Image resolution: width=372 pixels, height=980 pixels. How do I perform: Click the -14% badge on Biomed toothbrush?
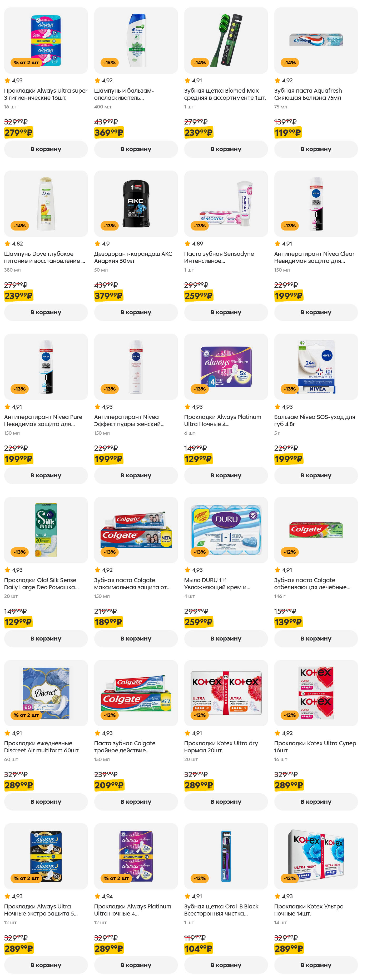200,62
